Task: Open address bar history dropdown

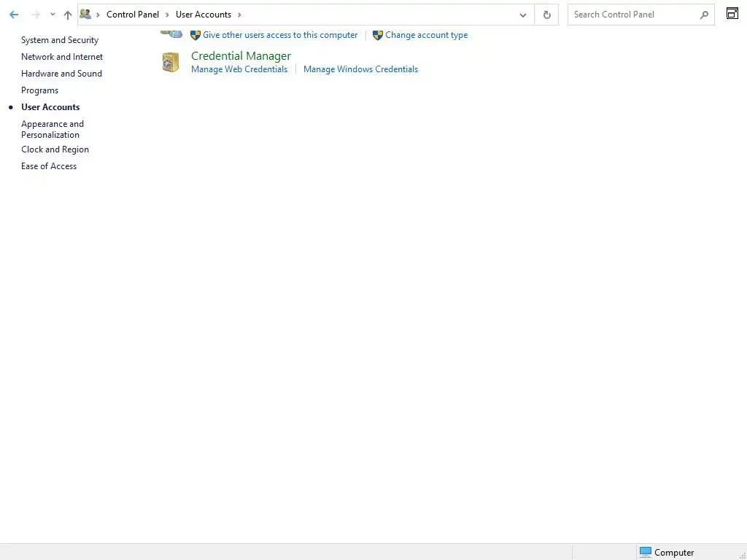Action: 522,15
